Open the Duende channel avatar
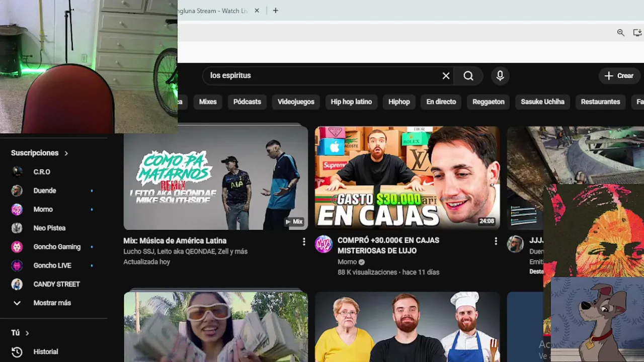The width and height of the screenshot is (644, 362). (x=17, y=191)
